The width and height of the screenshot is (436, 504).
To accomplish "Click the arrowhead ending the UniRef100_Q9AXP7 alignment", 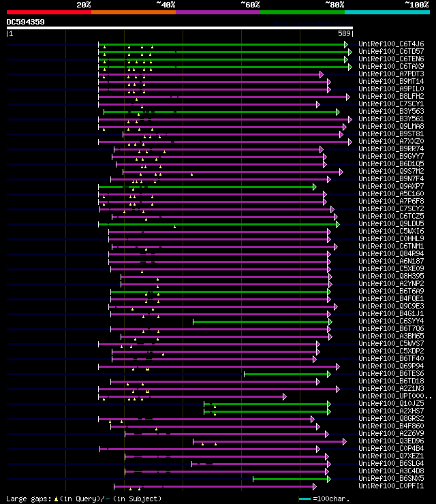I will point(315,187).
